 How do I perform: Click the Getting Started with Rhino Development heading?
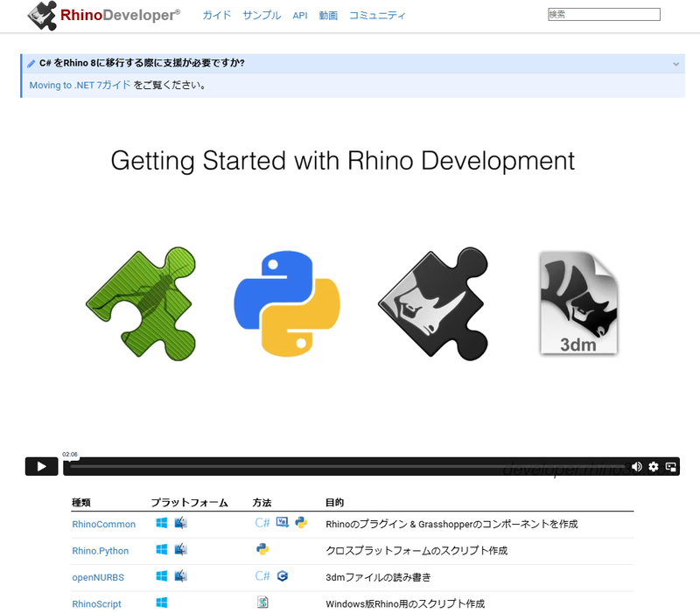pyautogui.click(x=343, y=161)
